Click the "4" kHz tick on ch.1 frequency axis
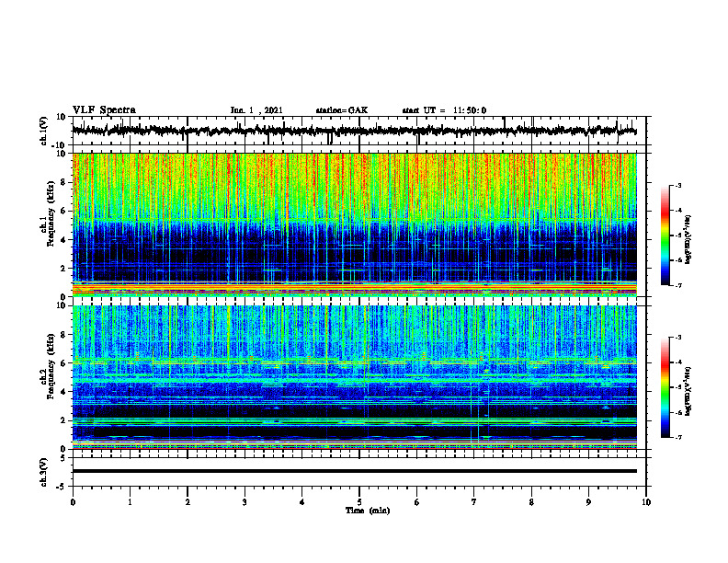728x563 pixels. coord(63,240)
